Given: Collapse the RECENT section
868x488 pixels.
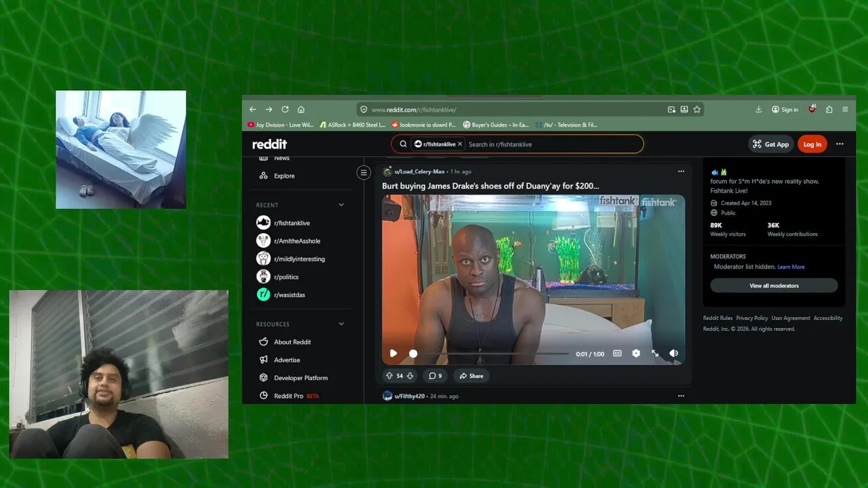Looking at the screenshot, I should click(341, 205).
